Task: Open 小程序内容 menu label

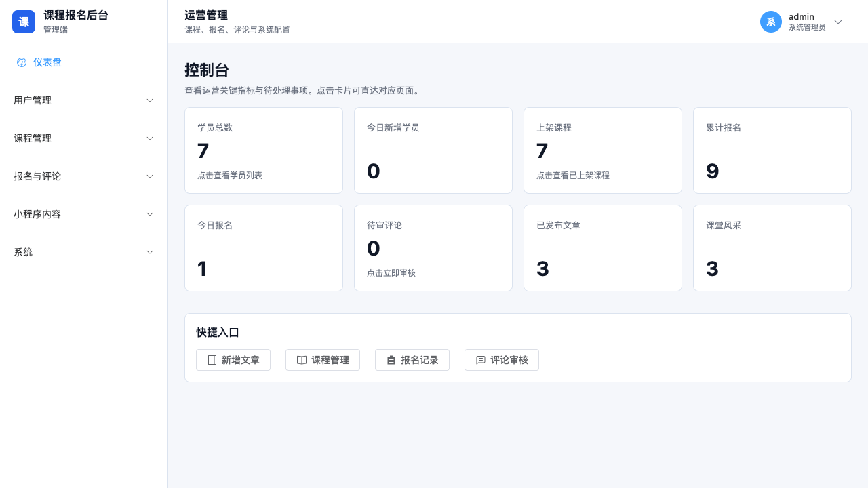Action: pos(37,214)
